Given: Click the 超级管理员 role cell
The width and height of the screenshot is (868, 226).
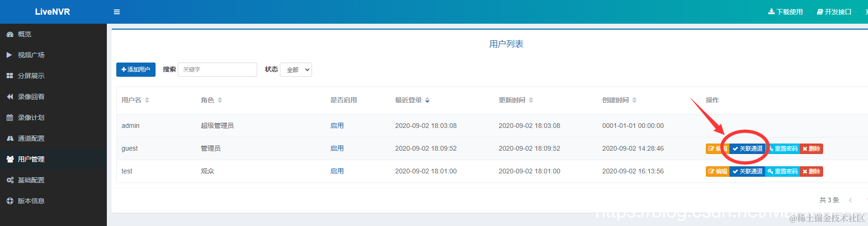Looking at the screenshot, I should point(217,126).
